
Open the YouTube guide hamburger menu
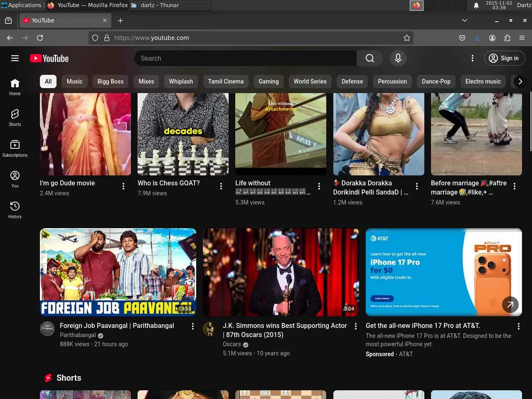point(15,58)
